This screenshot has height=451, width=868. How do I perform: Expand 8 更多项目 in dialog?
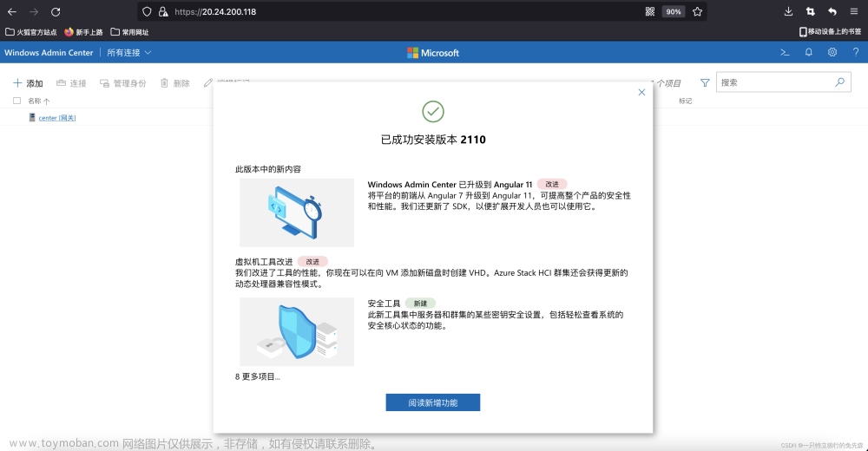[x=258, y=376]
